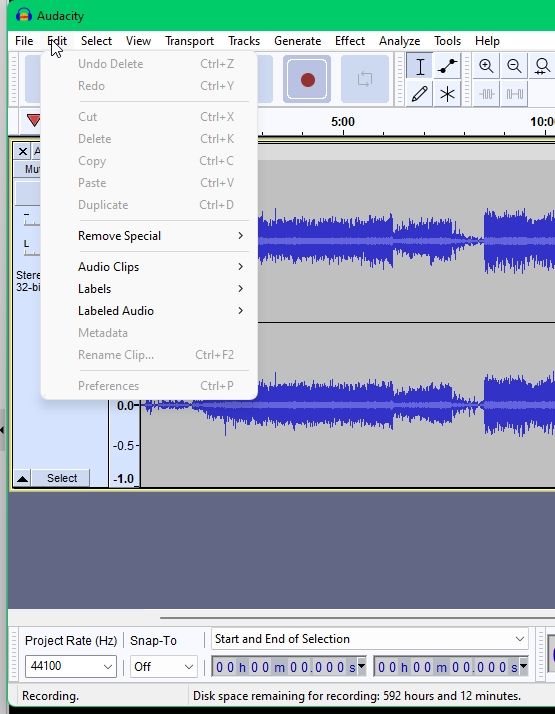Open selection end time format arrow
Viewport: 555px width, 714px height.
point(524,666)
